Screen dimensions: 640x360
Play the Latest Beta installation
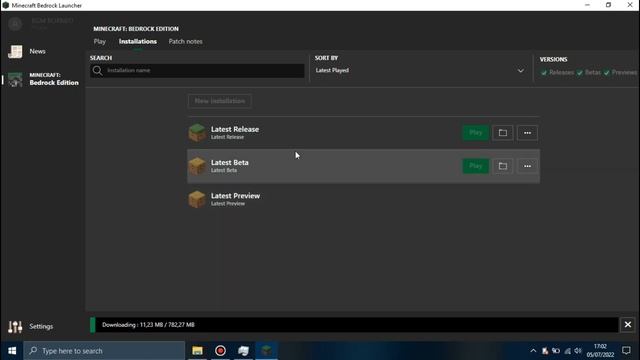point(476,166)
